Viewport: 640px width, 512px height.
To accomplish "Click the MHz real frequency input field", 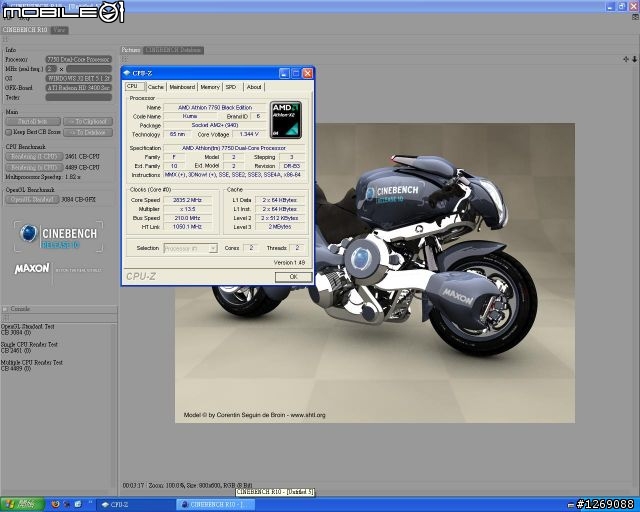I will [89, 69].
